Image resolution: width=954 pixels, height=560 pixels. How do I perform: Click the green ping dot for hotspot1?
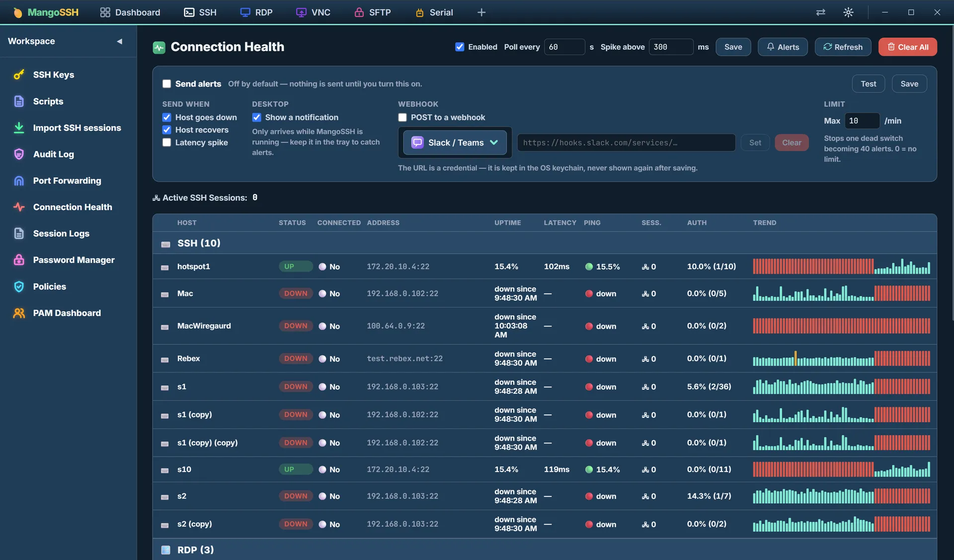point(589,267)
